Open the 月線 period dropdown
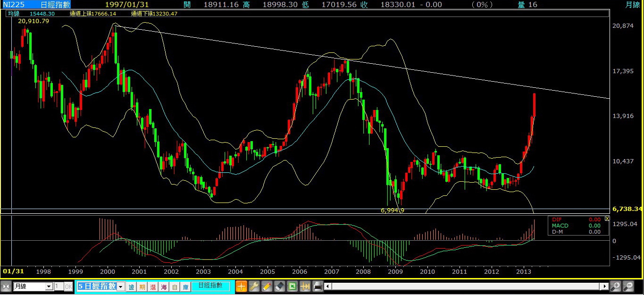 coord(49,287)
